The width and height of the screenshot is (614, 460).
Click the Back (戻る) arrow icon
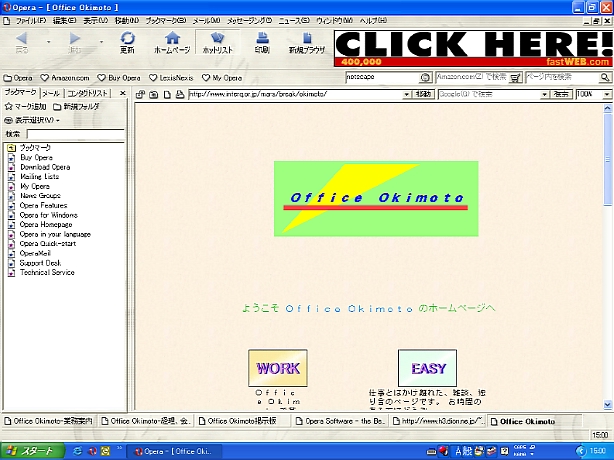22,43
